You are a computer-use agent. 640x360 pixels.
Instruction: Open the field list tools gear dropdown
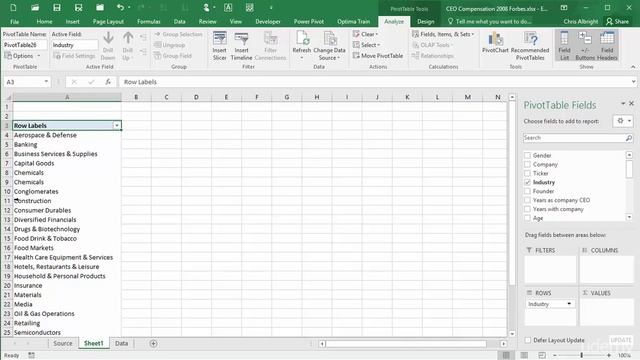623,121
